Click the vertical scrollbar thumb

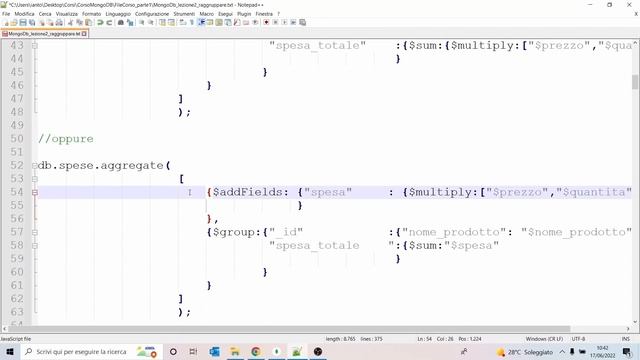pos(635,82)
